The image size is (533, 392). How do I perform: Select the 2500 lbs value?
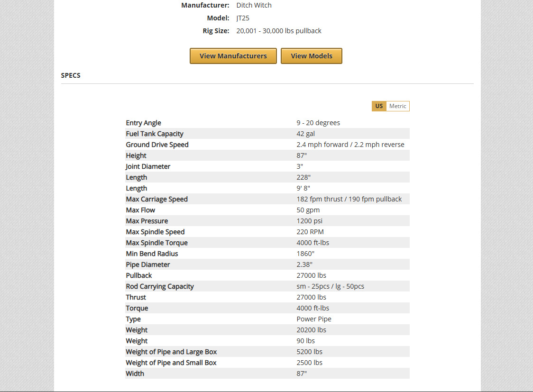pyautogui.click(x=309, y=363)
